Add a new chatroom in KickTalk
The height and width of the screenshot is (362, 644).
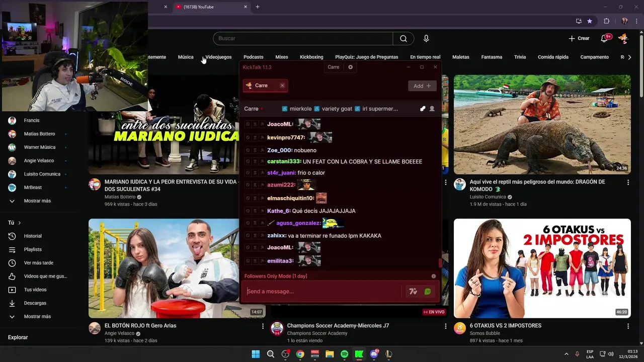coord(422,86)
